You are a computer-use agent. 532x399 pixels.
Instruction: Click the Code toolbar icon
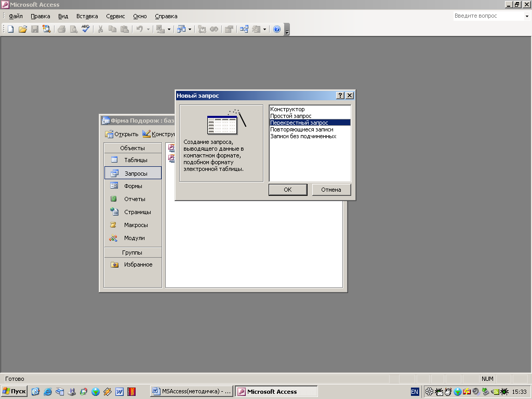click(x=202, y=30)
